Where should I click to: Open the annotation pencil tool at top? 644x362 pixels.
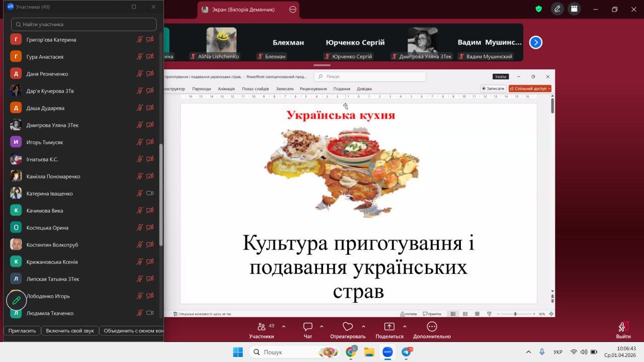[x=557, y=9]
